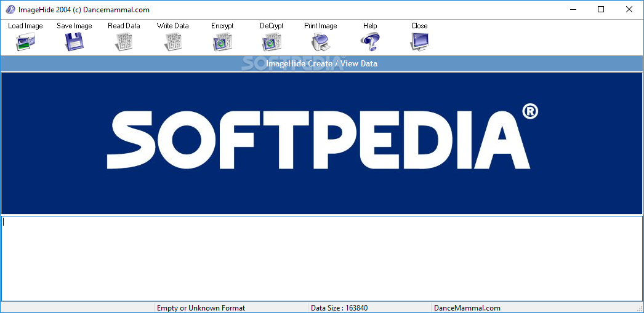Click the DanceMammal.com status bar text
This screenshot has width=644, height=313.
coord(467,307)
